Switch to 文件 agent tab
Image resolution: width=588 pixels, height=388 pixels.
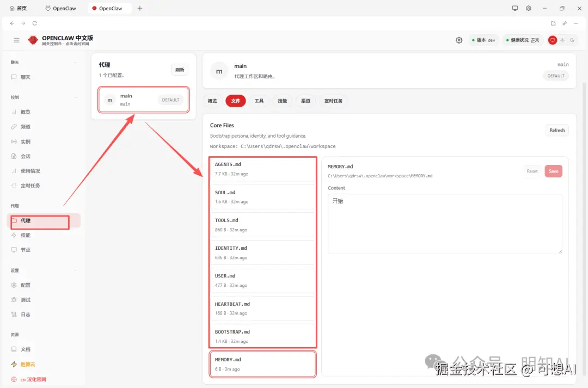[x=236, y=101]
